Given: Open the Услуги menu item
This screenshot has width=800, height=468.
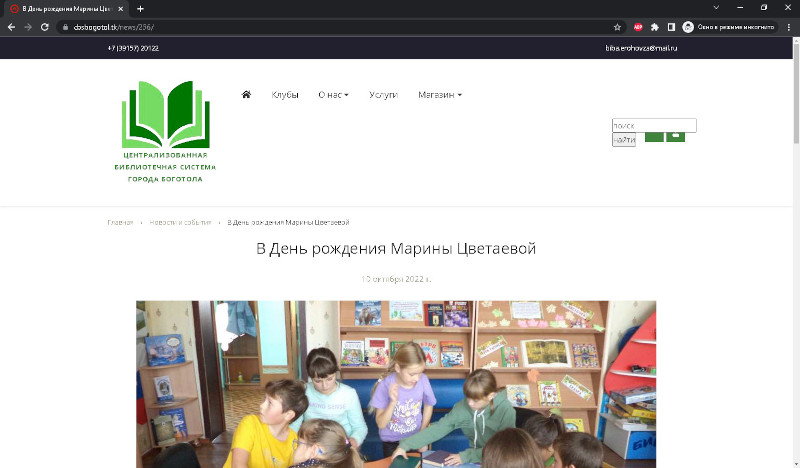Looking at the screenshot, I should tap(383, 94).
